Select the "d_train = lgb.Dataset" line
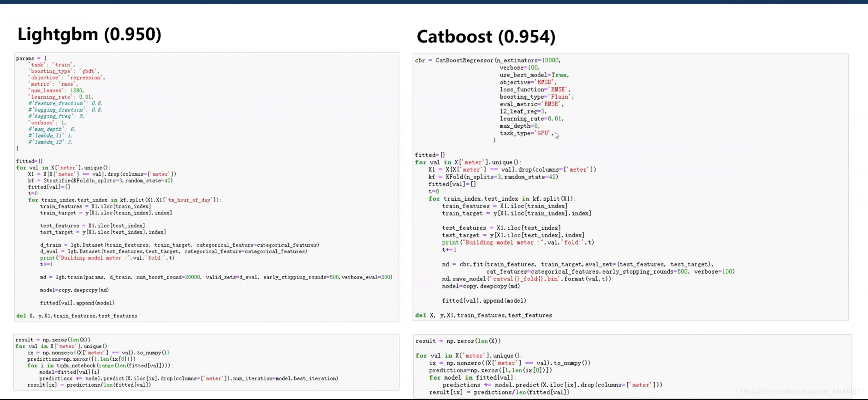Image resolution: width=868 pixels, height=400 pixels. (179, 245)
